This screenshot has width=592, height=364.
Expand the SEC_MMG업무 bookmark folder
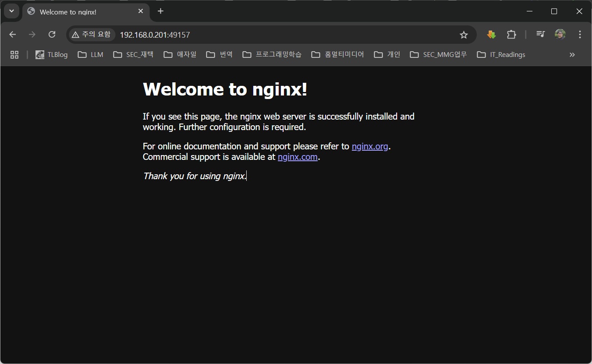point(439,55)
